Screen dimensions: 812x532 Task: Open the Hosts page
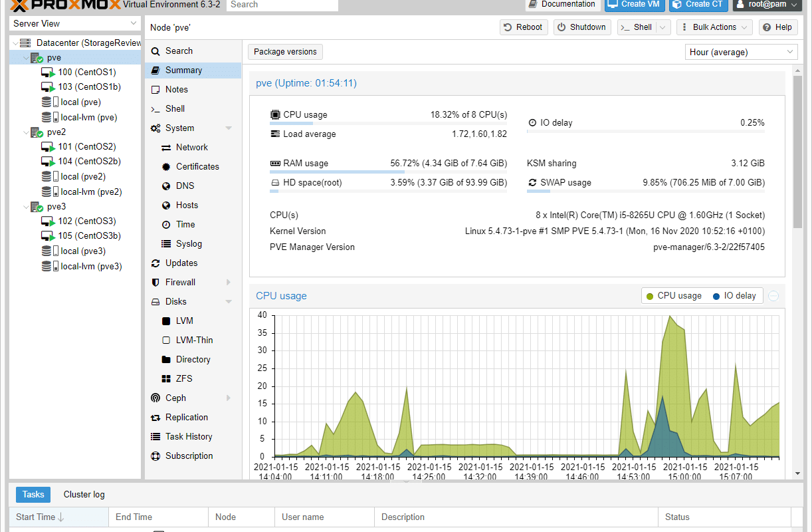[193, 205]
